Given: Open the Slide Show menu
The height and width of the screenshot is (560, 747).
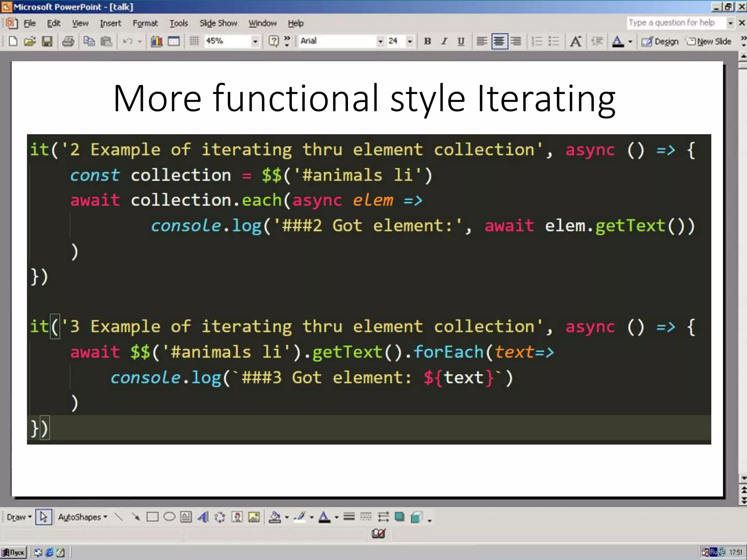Looking at the screenshot, I should point(218,23).
